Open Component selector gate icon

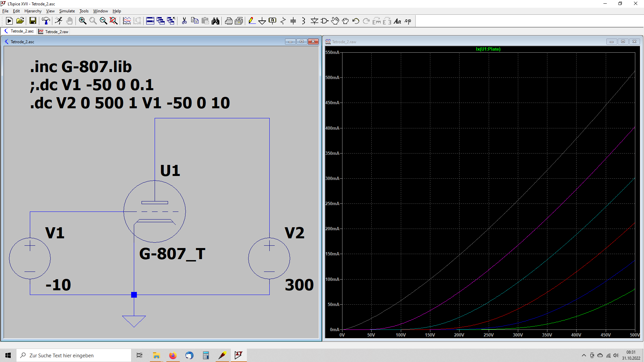[x=325, y=21]
